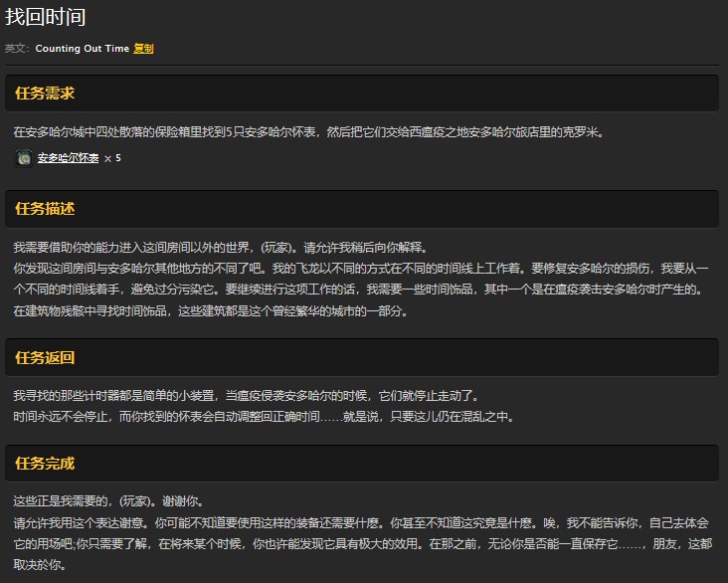Screen dimensions: 728x583
Task: Click the 任务需求 section header
Action: coord(45,94)
